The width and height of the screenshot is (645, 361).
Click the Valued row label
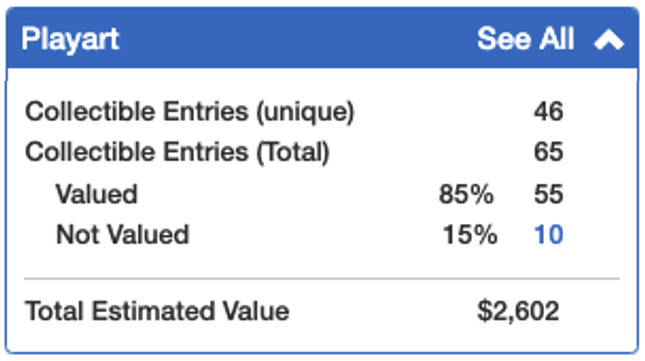(x=97, y=194)
